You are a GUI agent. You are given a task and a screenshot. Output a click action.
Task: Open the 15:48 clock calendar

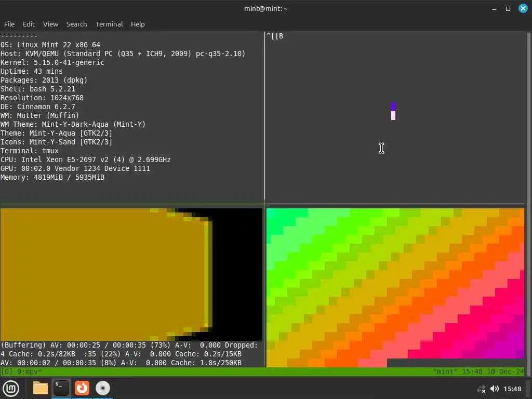click(x=512, y=389)
